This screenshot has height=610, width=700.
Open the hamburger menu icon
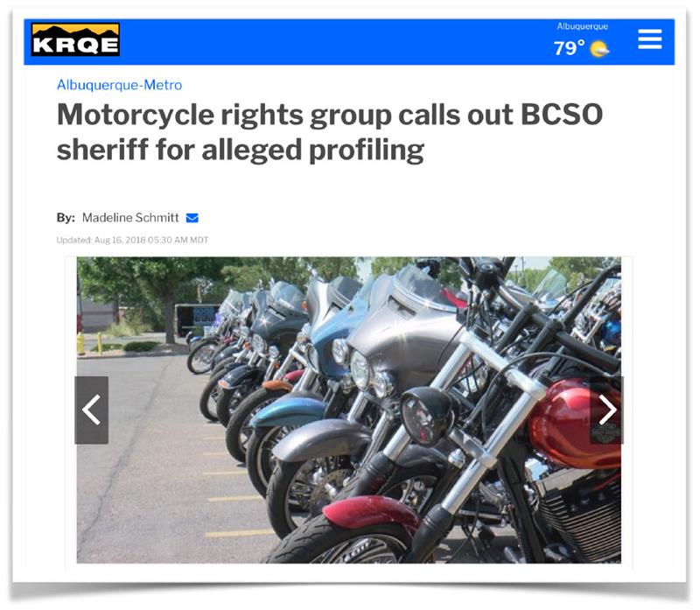[x=649, y=39]
